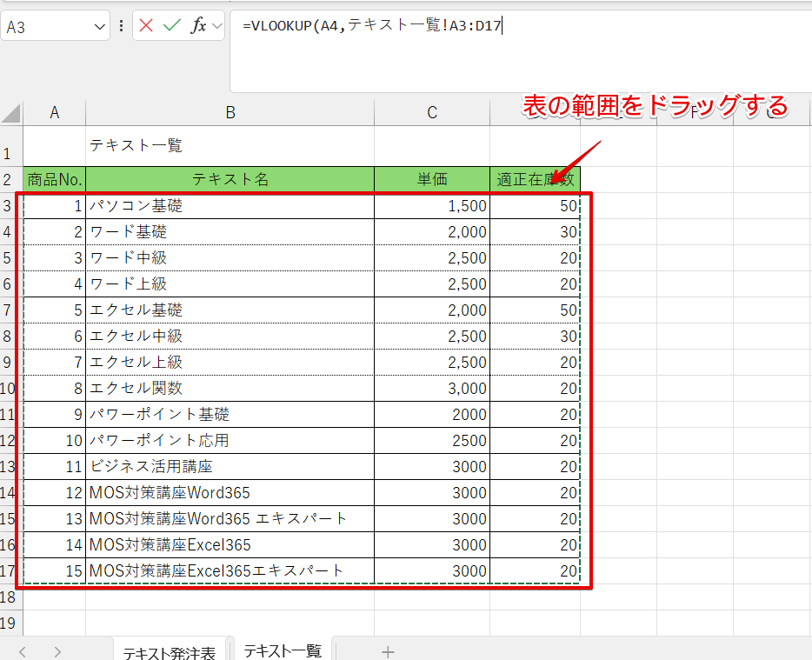This screenshot has height=660, width=812.
Task: Click product number 15 in column A
Action: pos(55,570)
